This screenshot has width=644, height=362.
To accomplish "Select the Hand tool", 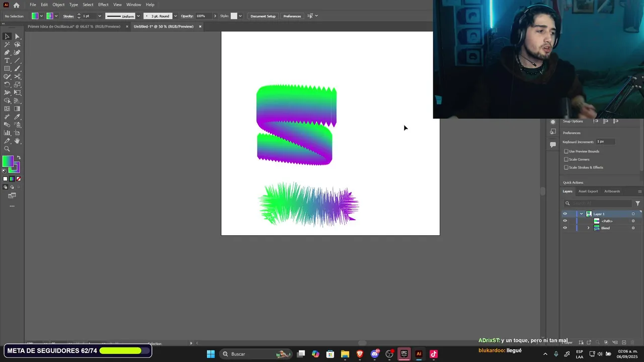I will coord(17,141).
